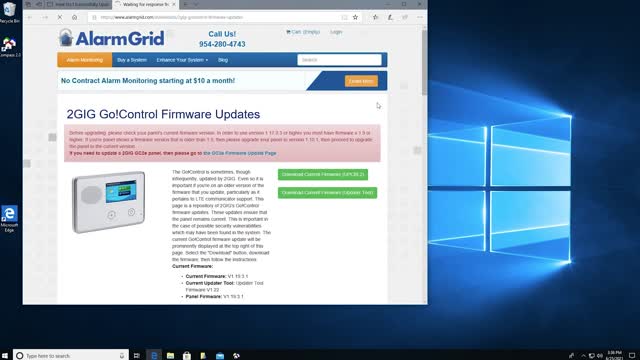Open the Compass 2.0 desktop shortcut
The width and height of the screenshot is (640, 360).
click(x=9, y=47)
